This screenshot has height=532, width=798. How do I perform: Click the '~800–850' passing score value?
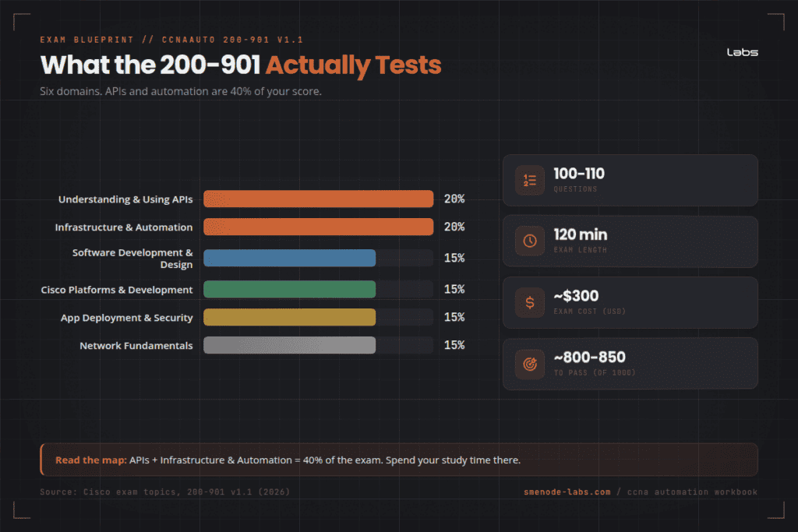pos(589,357)
